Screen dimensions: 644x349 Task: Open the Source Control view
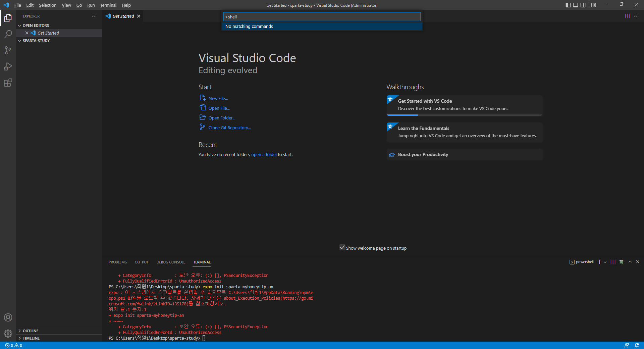click(x=8, y=50)
